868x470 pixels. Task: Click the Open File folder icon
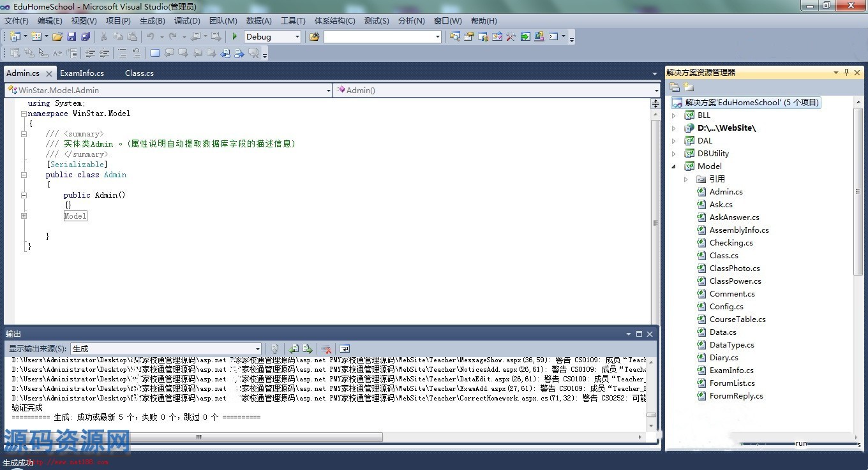pos(57,36)
